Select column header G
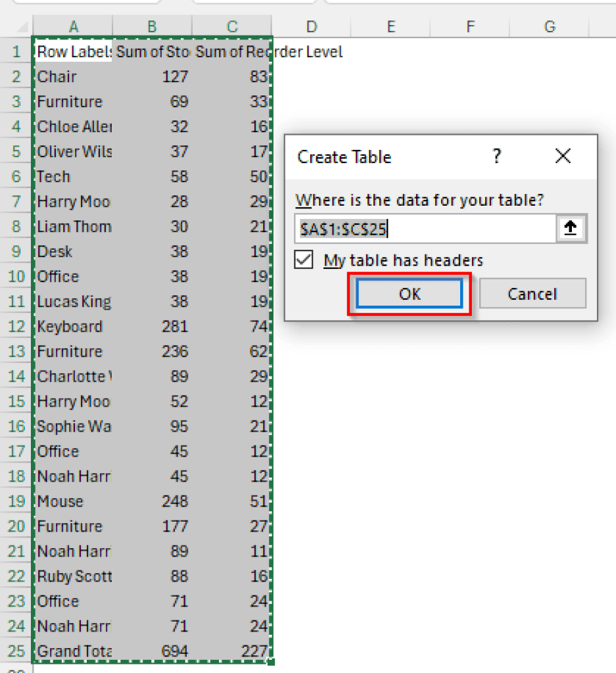The width and height of the screenshot is (616, 673). pyautogui.click(x=549, y=26)
